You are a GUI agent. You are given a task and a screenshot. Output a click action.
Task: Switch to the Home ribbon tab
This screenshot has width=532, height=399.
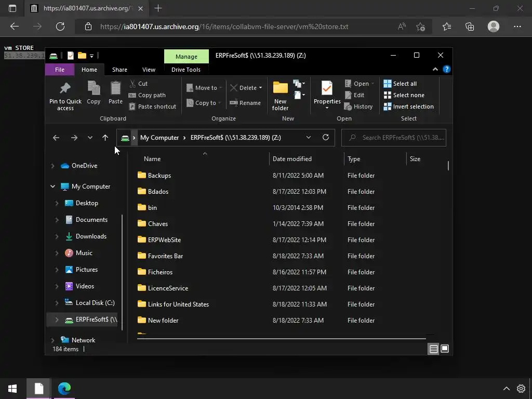[89, 70]
